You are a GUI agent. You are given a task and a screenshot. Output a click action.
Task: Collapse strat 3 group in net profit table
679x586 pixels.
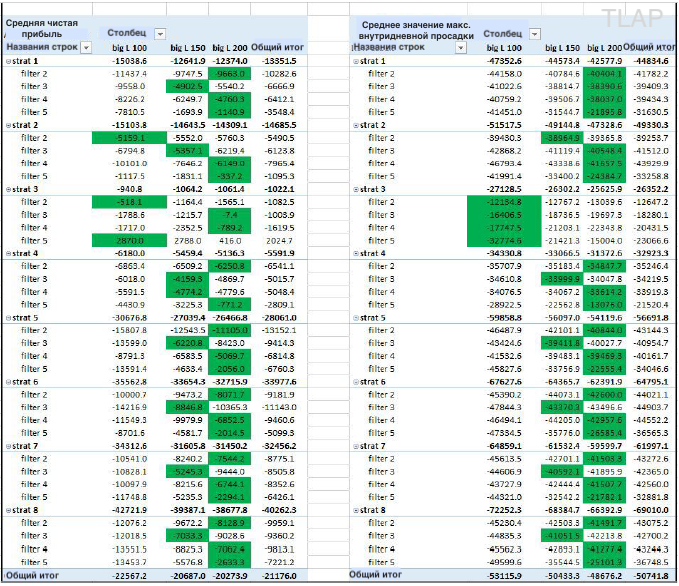coord(8,190)
